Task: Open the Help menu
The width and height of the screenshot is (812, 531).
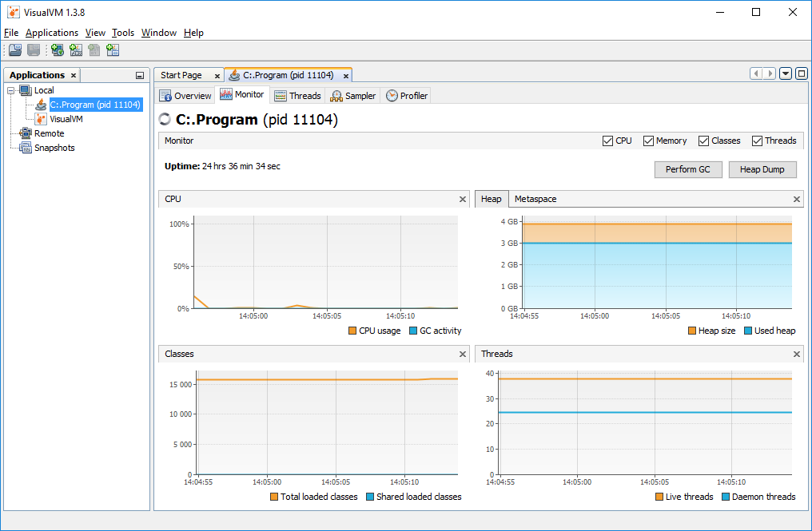Action: coord(193,33)
